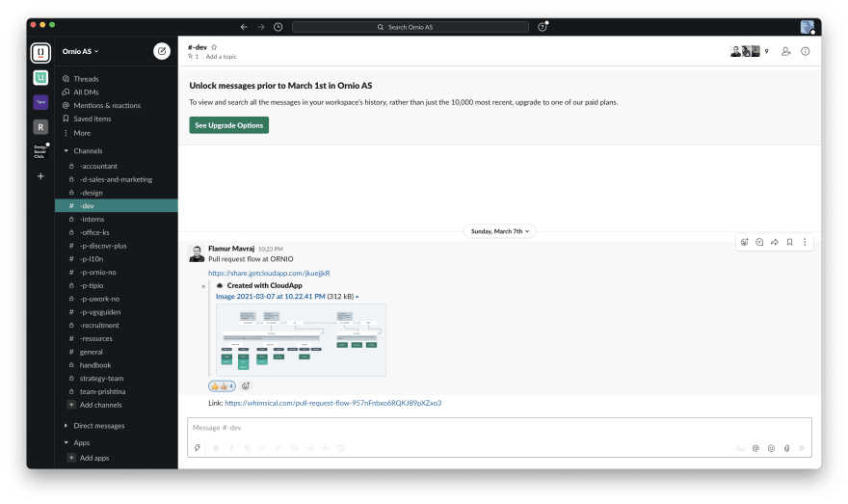Send message with the arrow icon

tap(803, 448)
